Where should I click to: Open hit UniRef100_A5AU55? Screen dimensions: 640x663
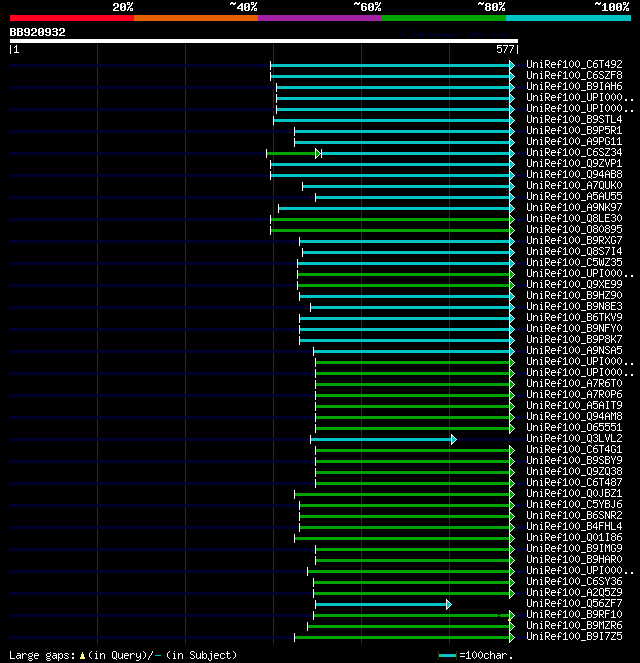pyautogui.click(x=574, y=196)
